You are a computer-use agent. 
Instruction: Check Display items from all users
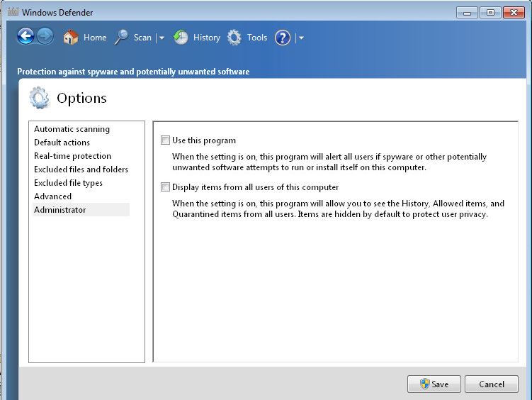coord(166,187)
